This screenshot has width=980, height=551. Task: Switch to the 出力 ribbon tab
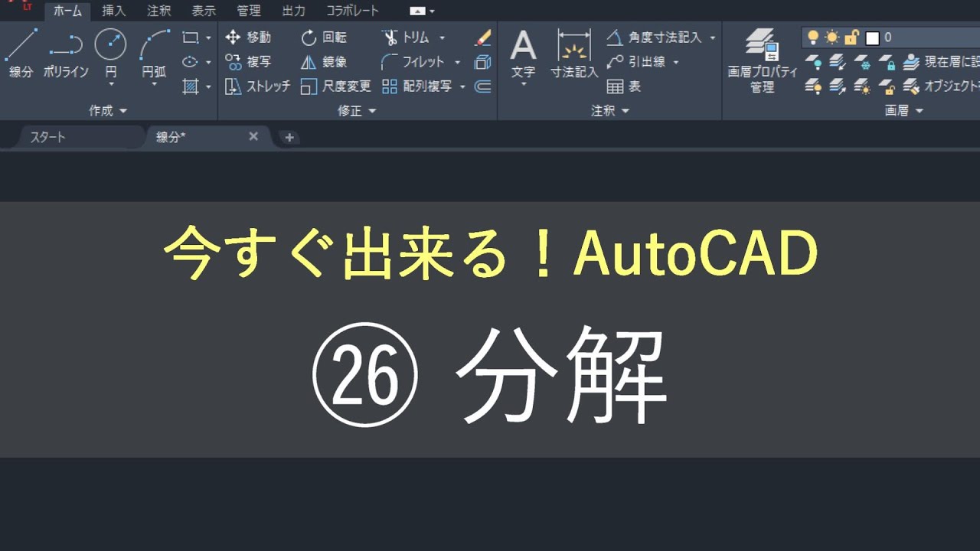tap(293, 11)
